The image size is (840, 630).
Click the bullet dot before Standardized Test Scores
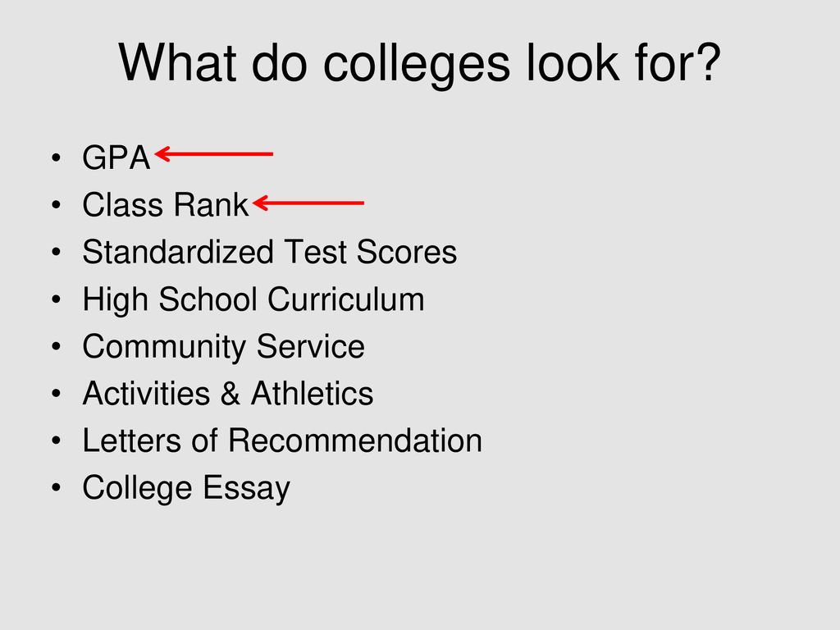pyautogui.click(x=57, y=253)
